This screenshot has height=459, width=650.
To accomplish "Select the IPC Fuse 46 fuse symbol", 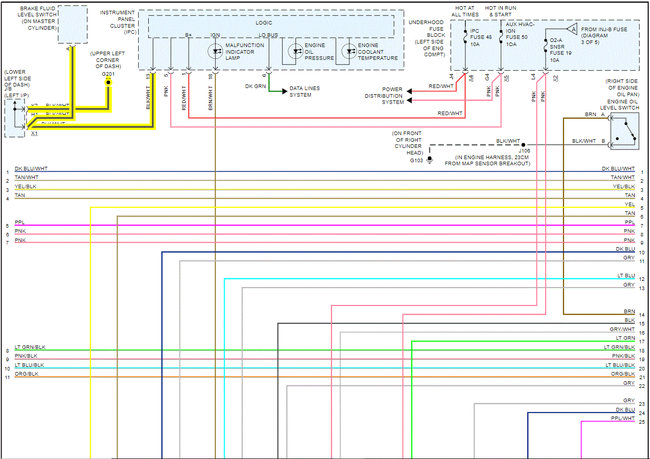I will (465, 37).
